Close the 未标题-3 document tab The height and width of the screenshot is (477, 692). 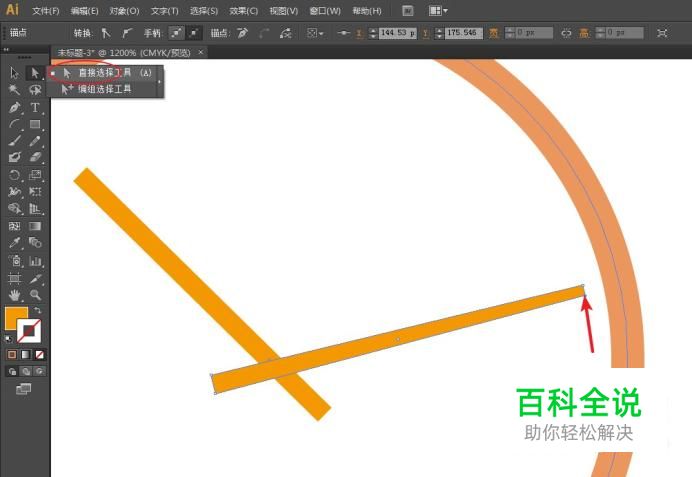click(200, 53)
